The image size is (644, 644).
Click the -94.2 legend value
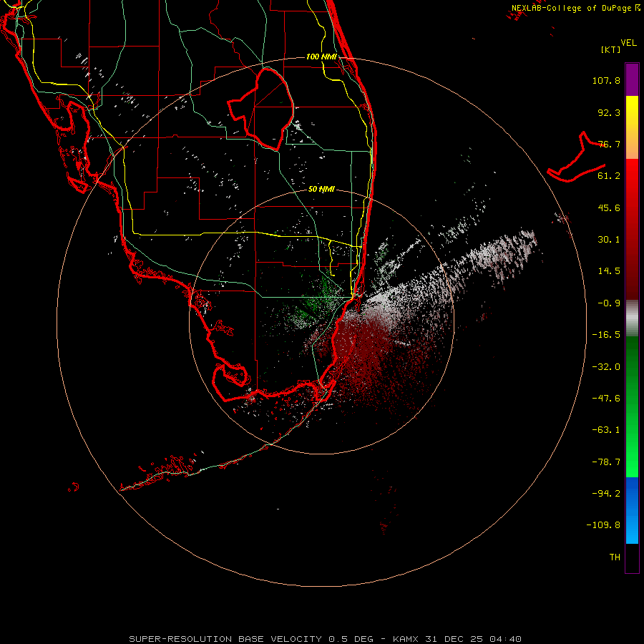pyautogui.click(x=606, y=493)
